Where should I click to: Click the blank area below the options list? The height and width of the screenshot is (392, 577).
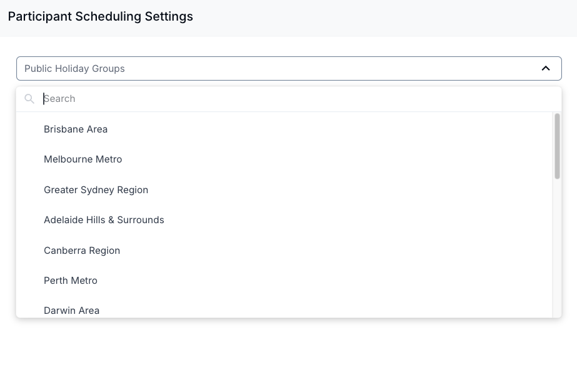(289, 355)
